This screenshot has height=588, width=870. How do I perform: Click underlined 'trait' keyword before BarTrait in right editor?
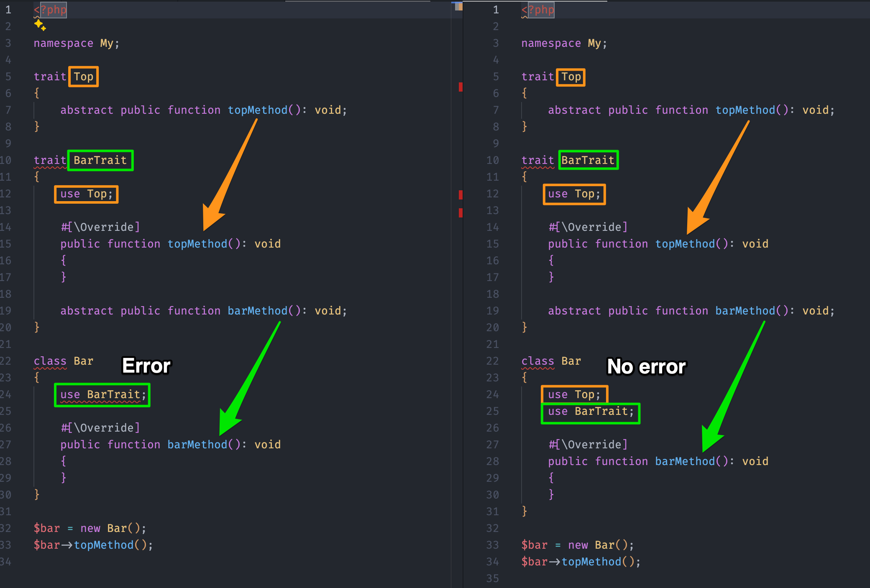(x=537, y=160)
